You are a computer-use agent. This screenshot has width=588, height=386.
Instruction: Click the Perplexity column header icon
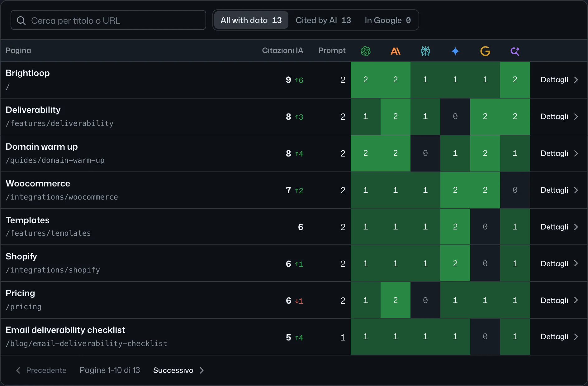pos(425,51)
